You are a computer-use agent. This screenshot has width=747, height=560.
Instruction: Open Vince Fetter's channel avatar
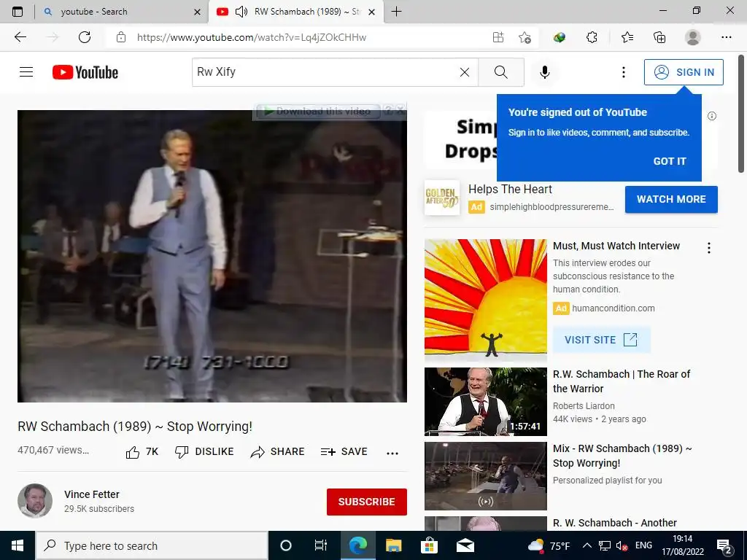pyautogui.click(x=35, y=500)
